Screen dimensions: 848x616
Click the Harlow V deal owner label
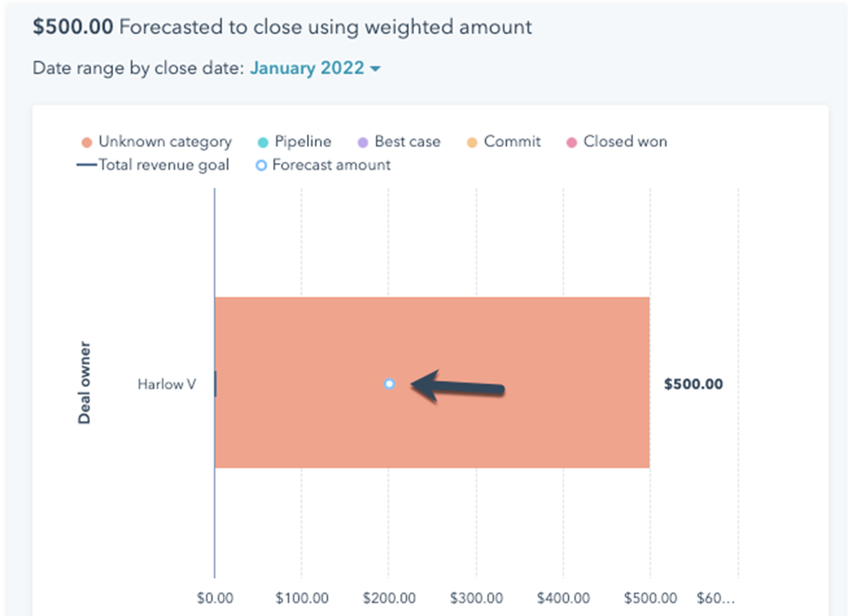click(166, 384)
